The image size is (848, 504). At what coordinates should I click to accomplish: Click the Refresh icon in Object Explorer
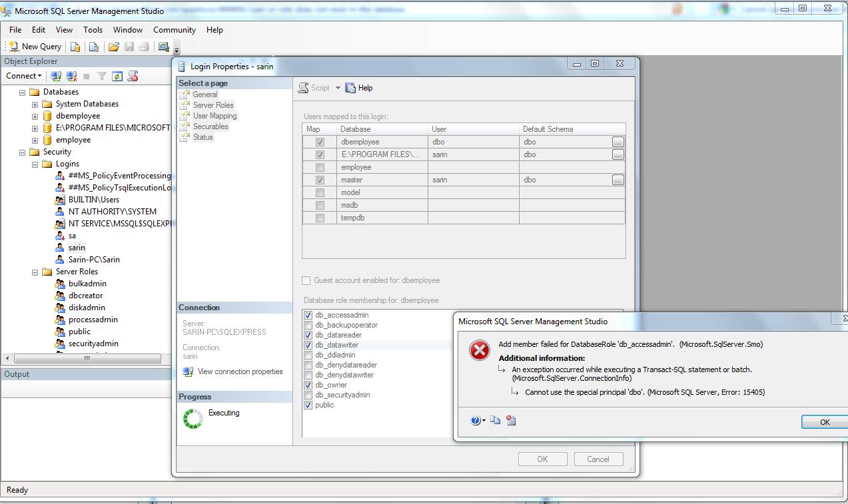[117, 76]
